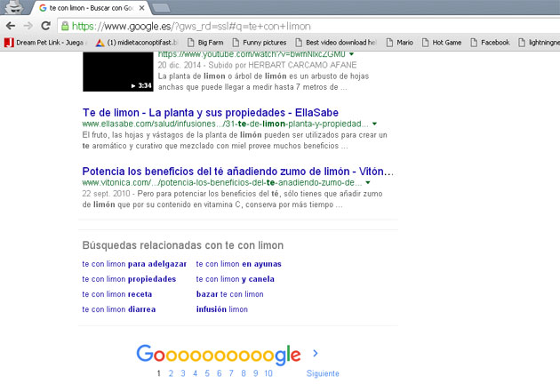Click the 'Siguiente' next page link
This screenshot has height=392, width=560.
(323, 373)
